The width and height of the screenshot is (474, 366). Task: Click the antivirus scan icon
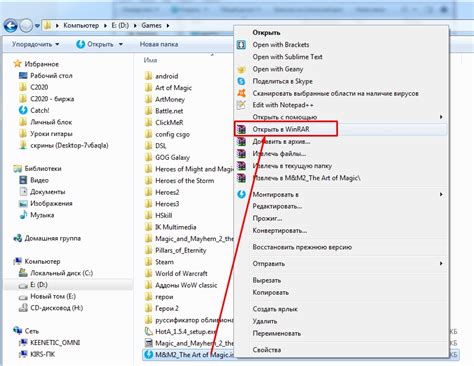(241, 93)
